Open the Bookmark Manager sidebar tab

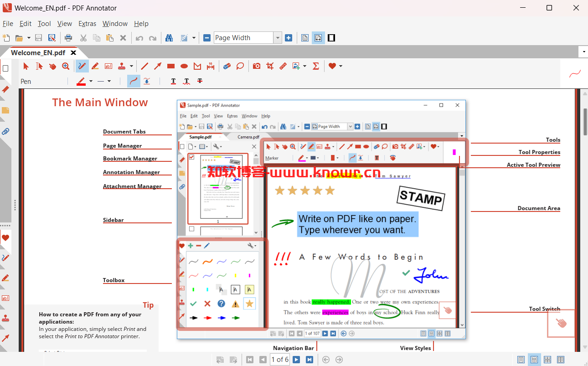click(x=5, y=89)
